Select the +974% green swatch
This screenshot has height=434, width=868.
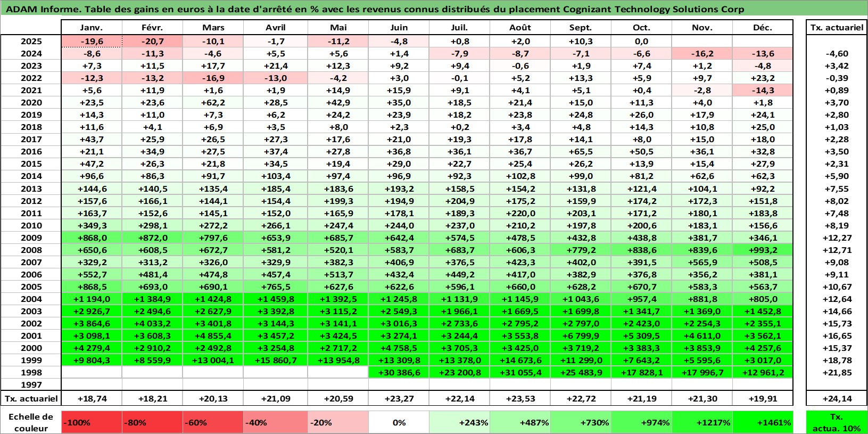coord(641,422)
